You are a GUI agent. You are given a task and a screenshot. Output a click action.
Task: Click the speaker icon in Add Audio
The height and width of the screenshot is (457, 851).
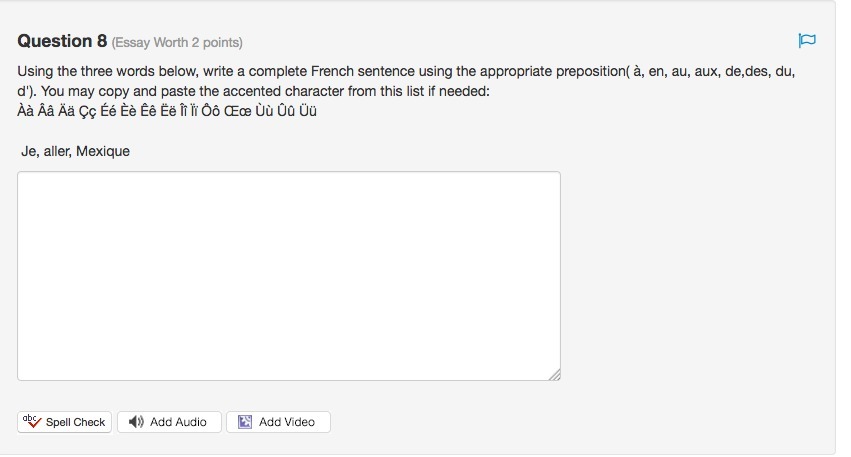tap(136, 422)
